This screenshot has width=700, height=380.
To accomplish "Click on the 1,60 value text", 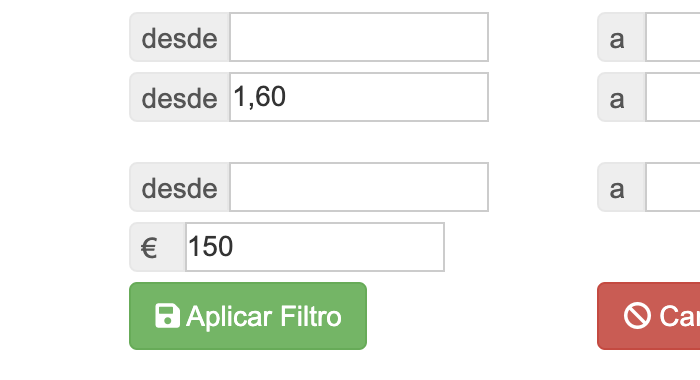I will [x=259, y=97].
